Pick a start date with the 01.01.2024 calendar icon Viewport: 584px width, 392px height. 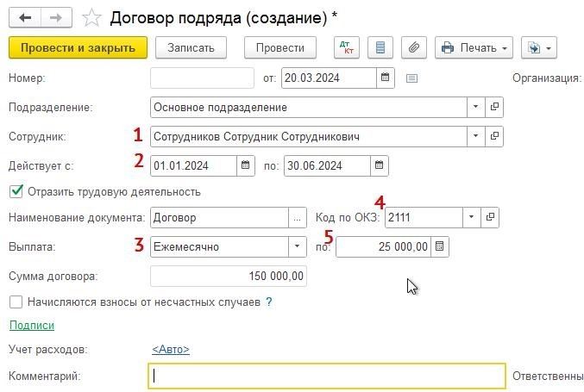pyautogui.click(x=246, y=165)
